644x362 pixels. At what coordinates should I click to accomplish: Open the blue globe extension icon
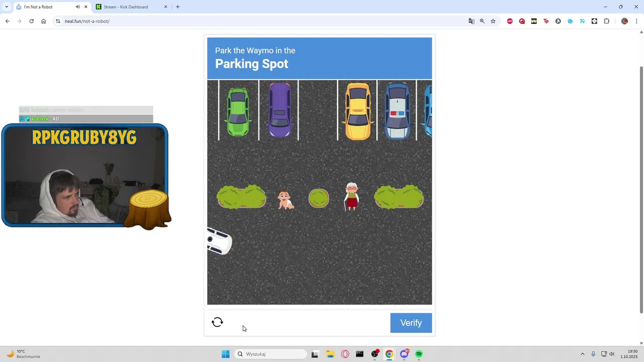click(x=570, y=21)
